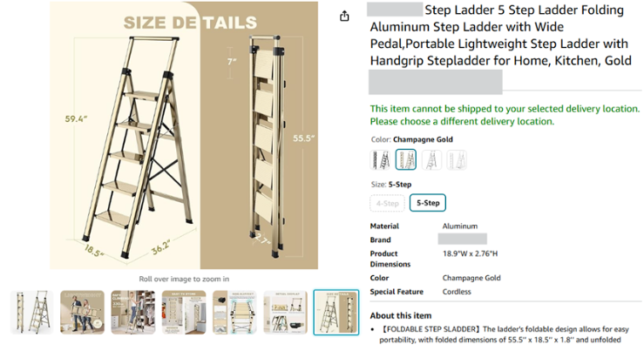Image resolution: width=644 pixels, height=351 pixels.
Task: Click the share icon above the title
Action: 344,16
